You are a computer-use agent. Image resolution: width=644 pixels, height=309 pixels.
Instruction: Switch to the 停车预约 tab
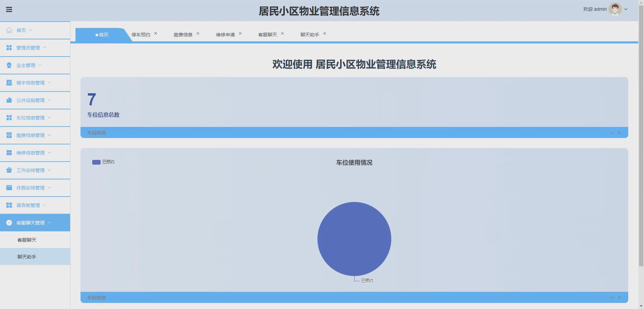click(141, 34)
